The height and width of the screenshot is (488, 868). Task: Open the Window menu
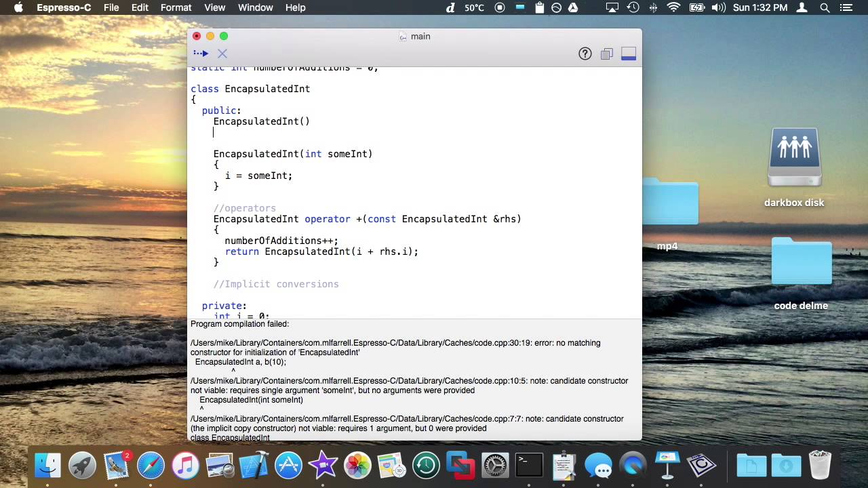click(x=256, y=7)
